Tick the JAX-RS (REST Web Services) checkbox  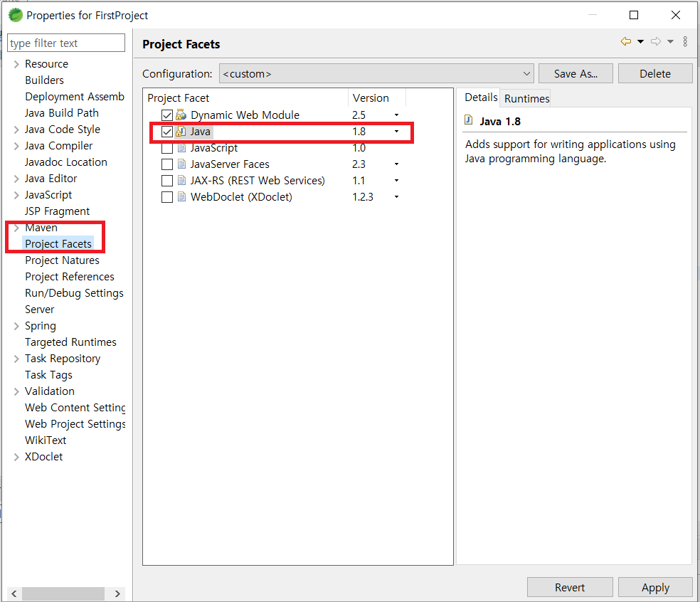[167, 181]
